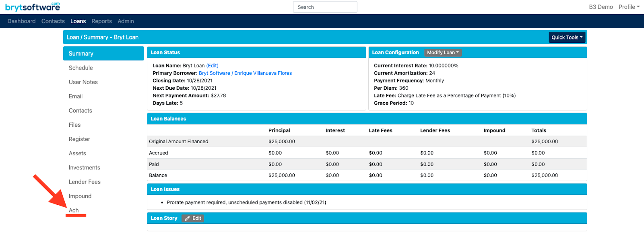Click the Loan Configuration header text
This screenshot has height=233, width=644.
[x=395, y=52]
